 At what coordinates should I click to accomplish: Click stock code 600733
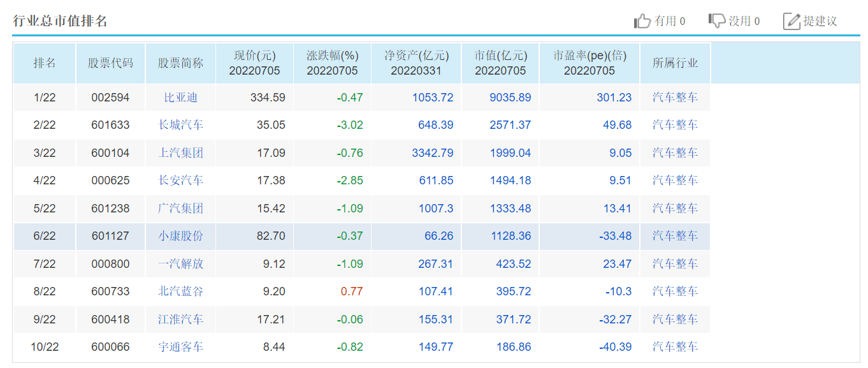point(110,291)
